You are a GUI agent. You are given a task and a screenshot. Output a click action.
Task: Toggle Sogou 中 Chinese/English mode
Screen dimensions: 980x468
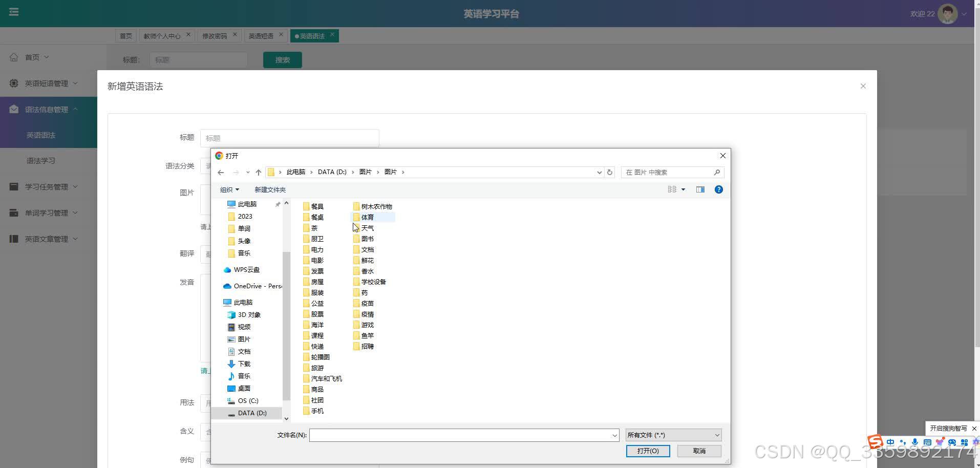pos(890,442)
